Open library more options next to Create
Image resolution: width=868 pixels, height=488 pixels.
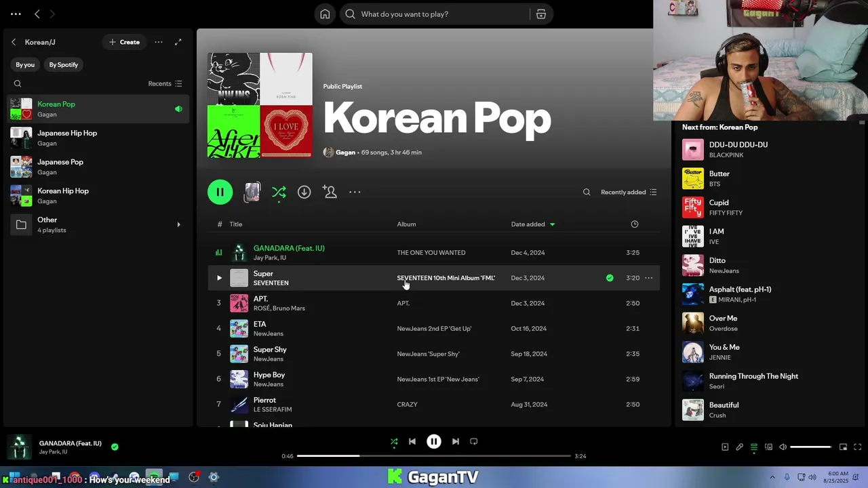click(x=158, y=42)
